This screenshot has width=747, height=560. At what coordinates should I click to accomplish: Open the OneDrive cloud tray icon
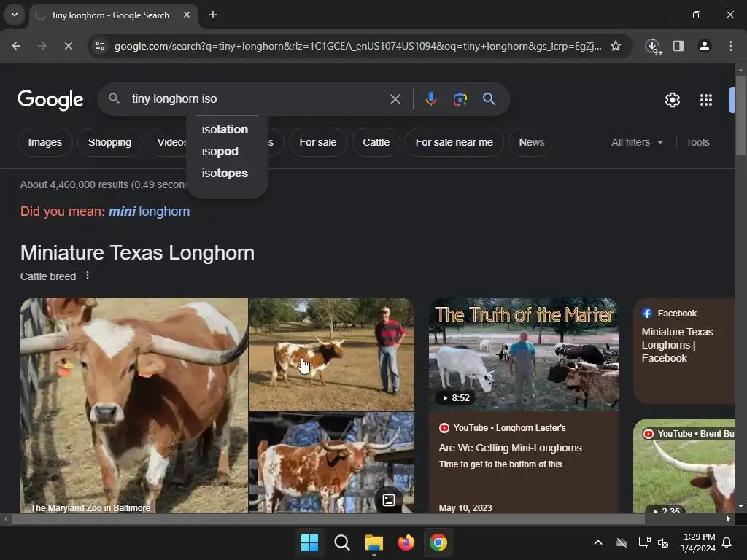(x=622, y=542)
